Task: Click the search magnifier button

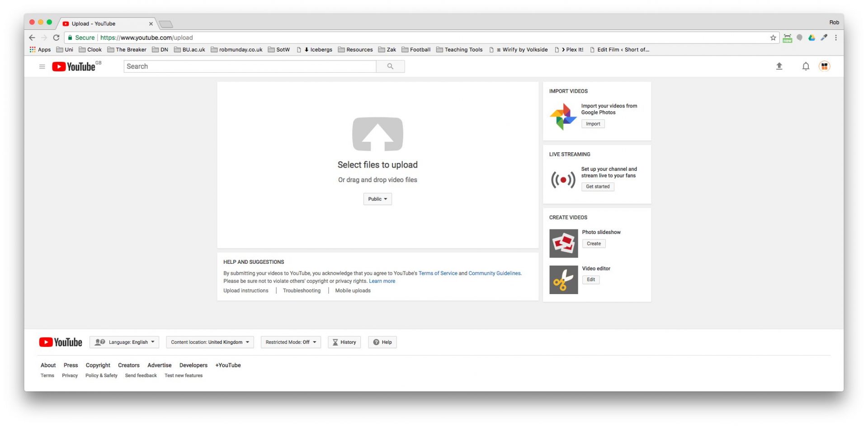Action: [x=390, y=66]
